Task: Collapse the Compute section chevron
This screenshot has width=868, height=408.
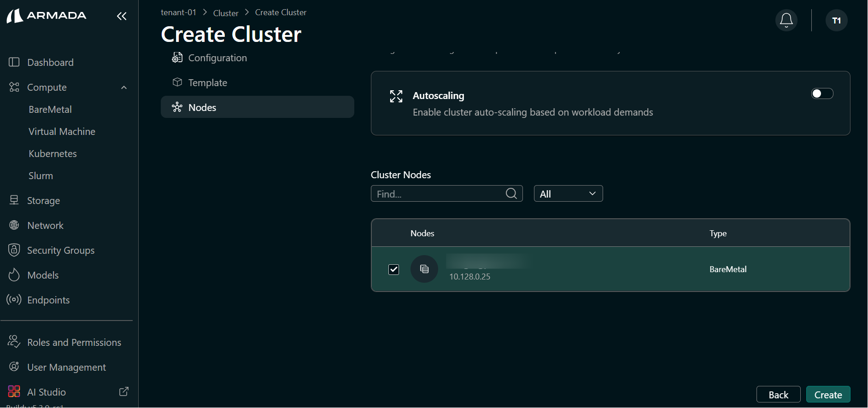Action: 124,87
